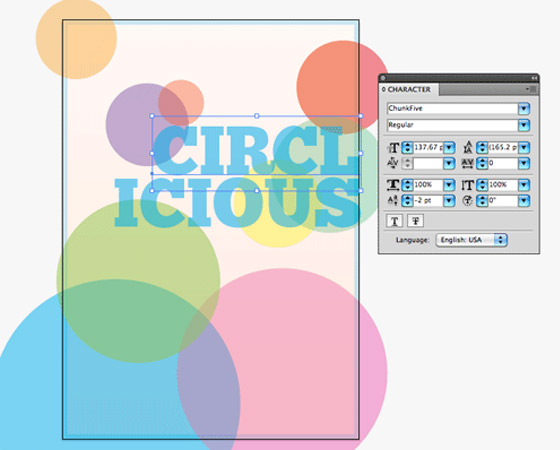Screen dimensions: 560x450
Task: Open the kerning value dropdown
Action: 449,163
